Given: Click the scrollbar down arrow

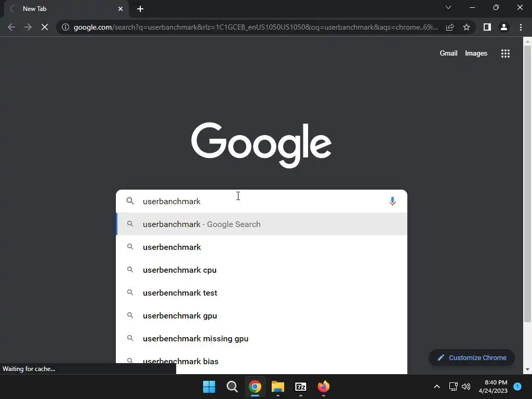Looking at the screenshot, I should pyautogui.click(x=527, y=369).
